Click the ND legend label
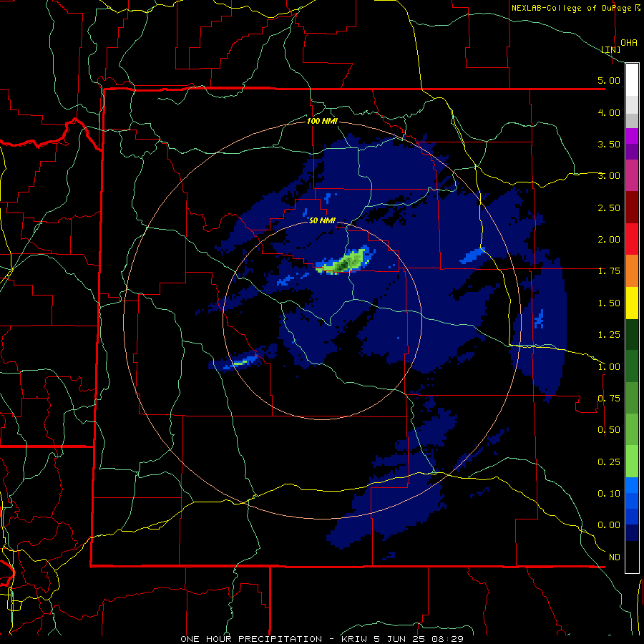This screenshot has width=644, height=644. [x=615, y=557]
